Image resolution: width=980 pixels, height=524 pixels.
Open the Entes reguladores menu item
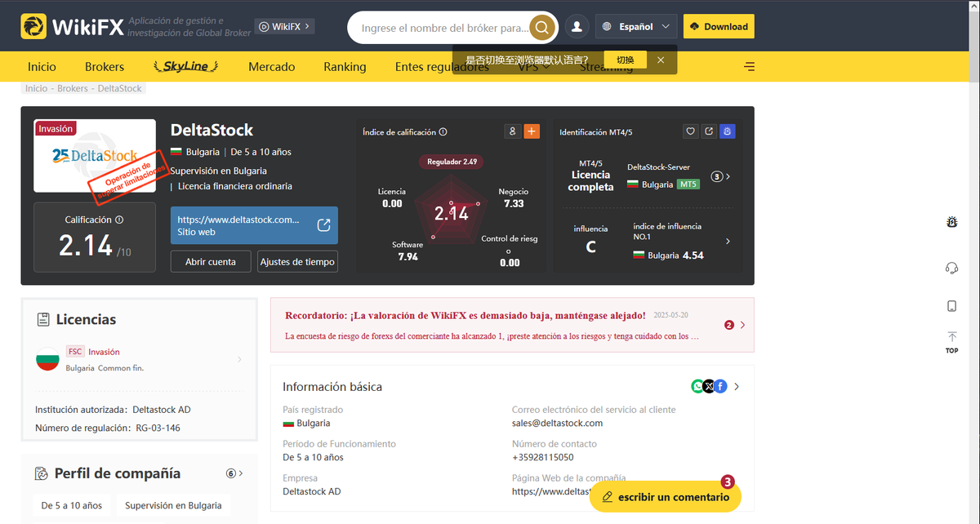click(x=442, y=67)
